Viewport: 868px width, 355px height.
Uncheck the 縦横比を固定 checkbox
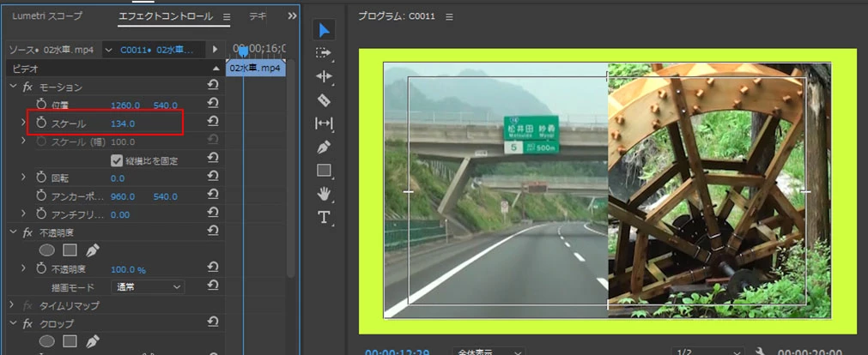click(116, 160)
